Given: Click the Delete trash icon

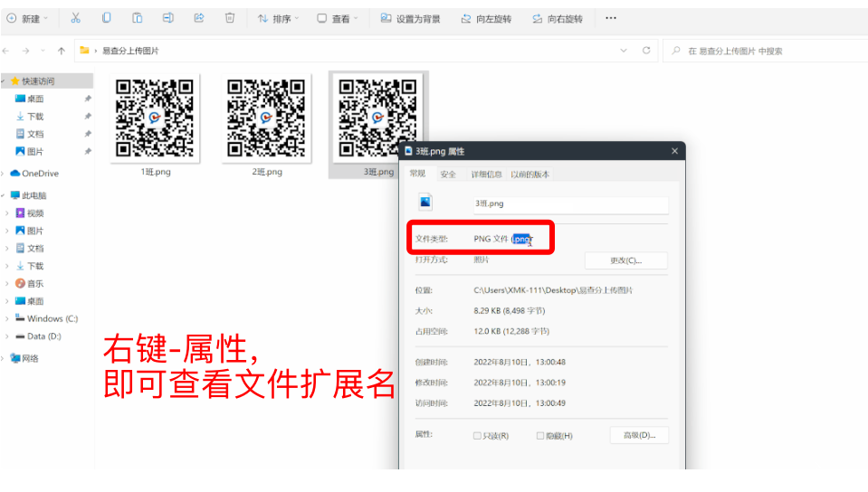Looking at the screenshot, I should pyautogui.click(x=230, y=18).
